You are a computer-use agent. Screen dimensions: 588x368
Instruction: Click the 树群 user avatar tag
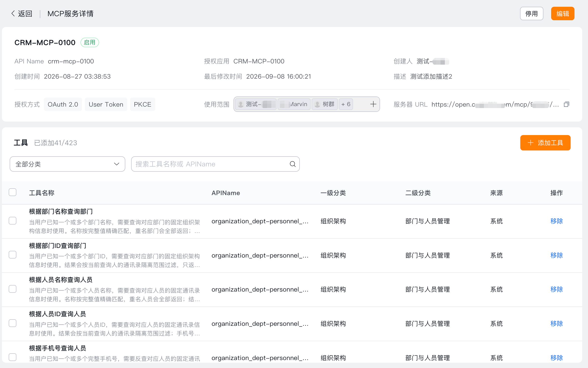pyautogui.click(x=325, y=104)
